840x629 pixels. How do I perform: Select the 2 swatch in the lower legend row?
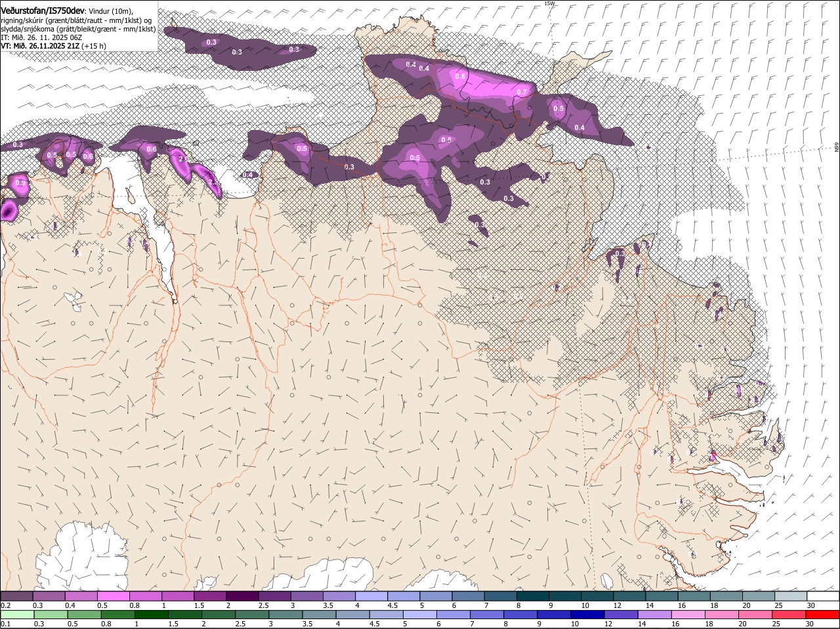point(218,615)
